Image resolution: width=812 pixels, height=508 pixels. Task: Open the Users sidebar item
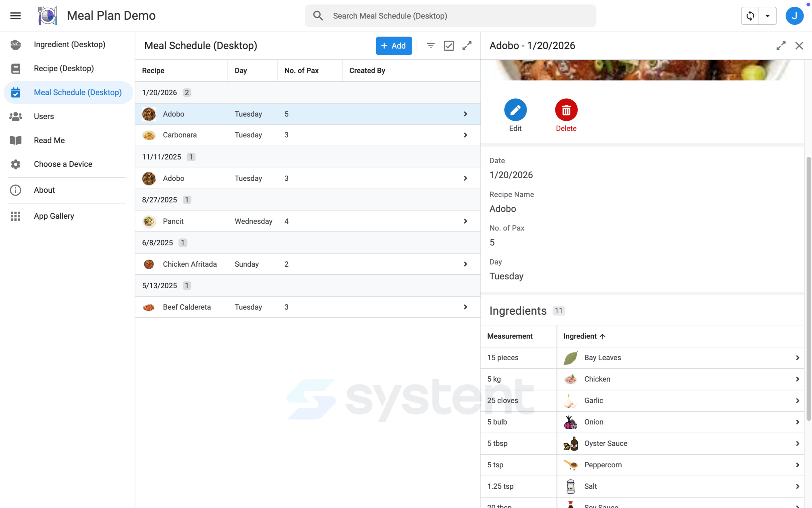click(x=68, y=116)
